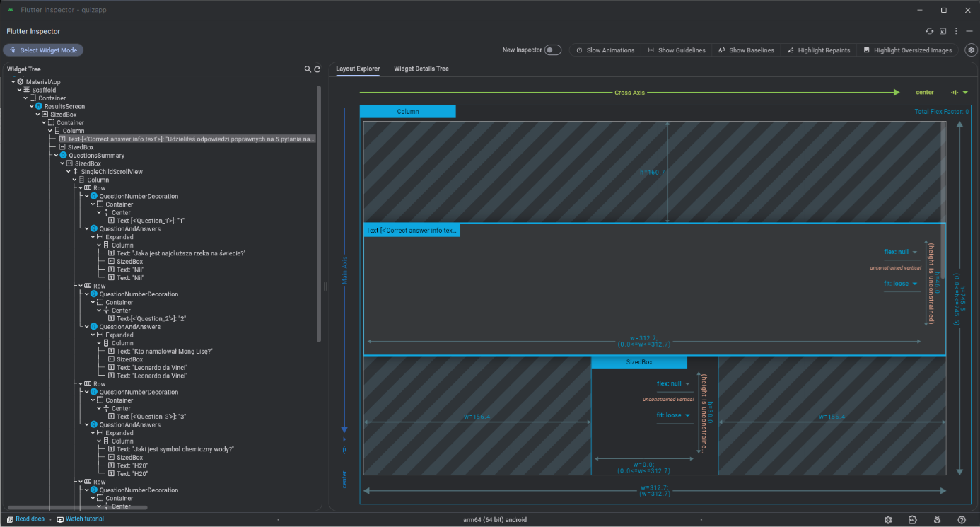Toggle Show Guidelines option
980x527 pixels.
click(x=676, y=50)
